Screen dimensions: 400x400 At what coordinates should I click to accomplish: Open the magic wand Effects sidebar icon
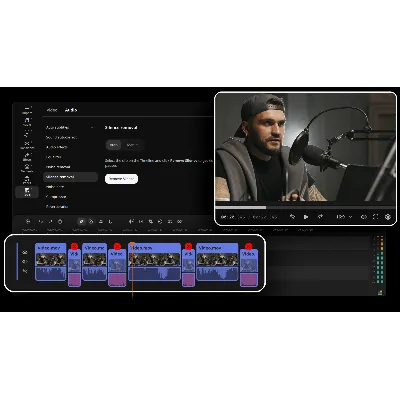[x=27, y=157]
